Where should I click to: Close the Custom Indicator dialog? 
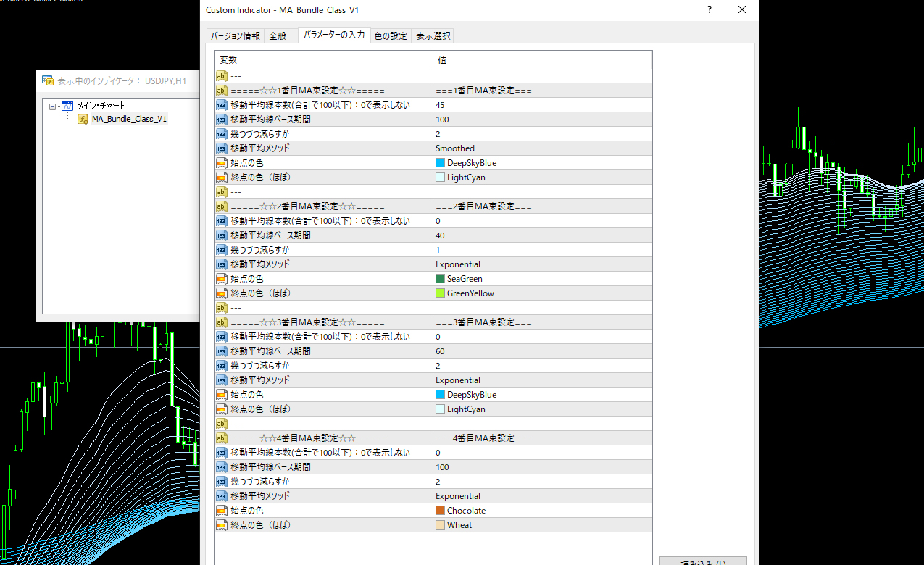(x=742, y=9)
